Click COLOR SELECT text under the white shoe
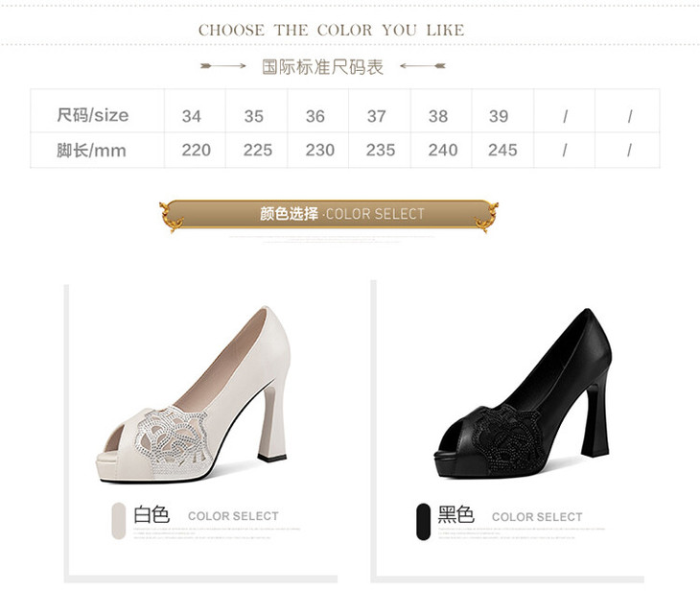The width and height of the screenshot is (700, 591). [233, 516]
